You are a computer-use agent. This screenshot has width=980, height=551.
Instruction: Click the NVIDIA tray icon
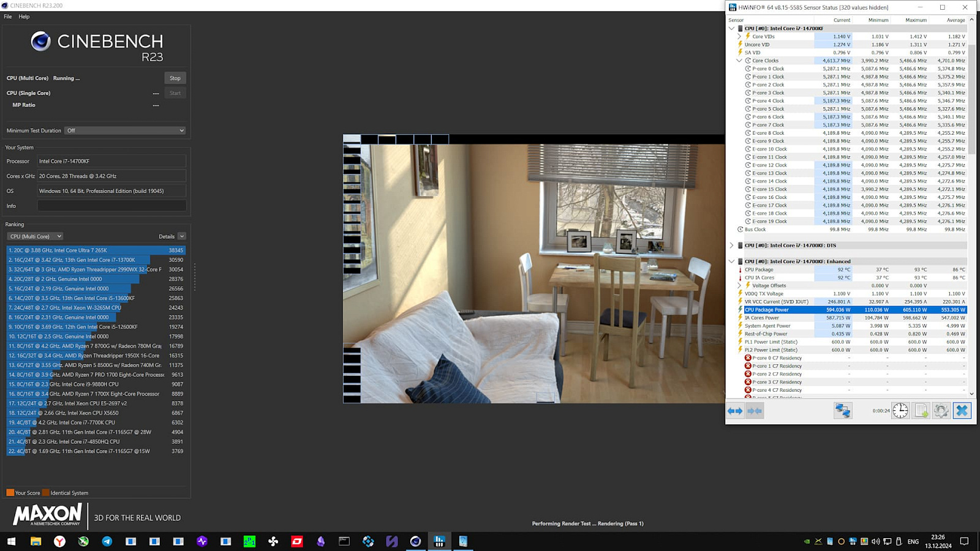[x=807, y=541]
